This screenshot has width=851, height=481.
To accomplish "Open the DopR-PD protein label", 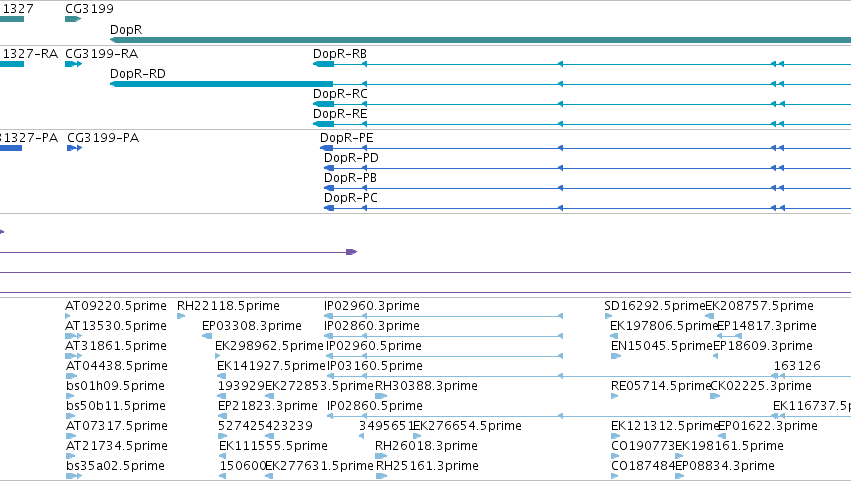I will coord(351,158).
